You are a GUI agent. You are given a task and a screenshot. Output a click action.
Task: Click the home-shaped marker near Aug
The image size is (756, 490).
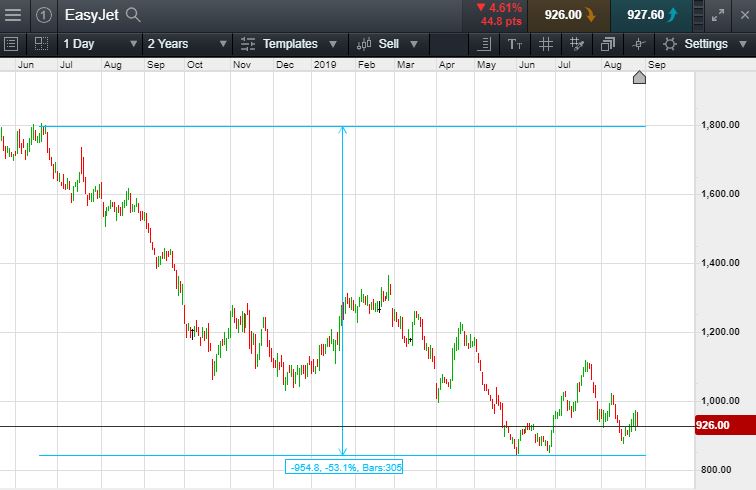pos(639,77)
